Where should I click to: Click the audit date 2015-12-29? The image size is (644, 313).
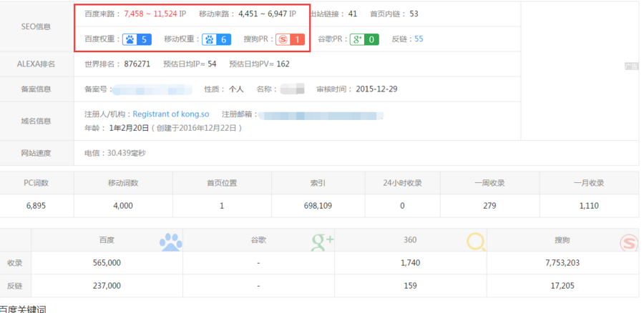coord(376,89)
